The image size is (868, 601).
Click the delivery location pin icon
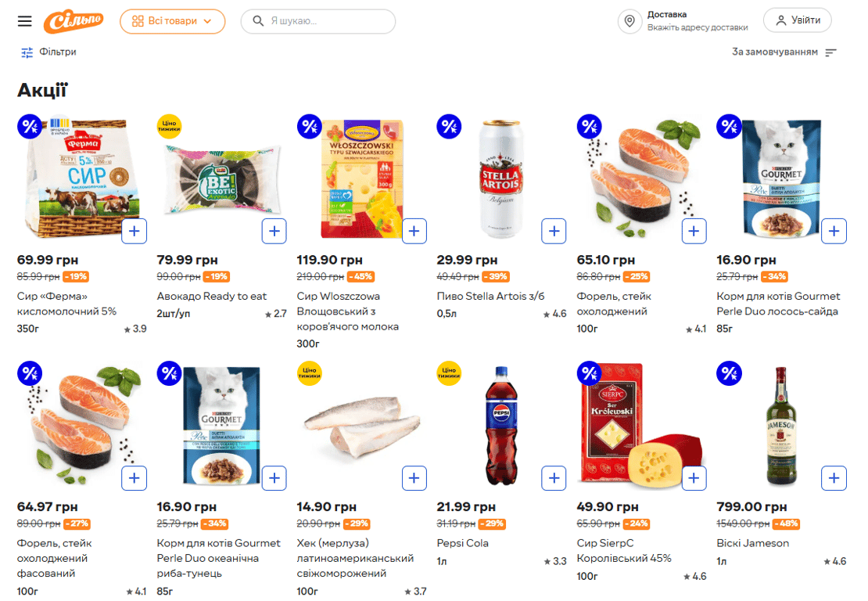pos(629,21)
